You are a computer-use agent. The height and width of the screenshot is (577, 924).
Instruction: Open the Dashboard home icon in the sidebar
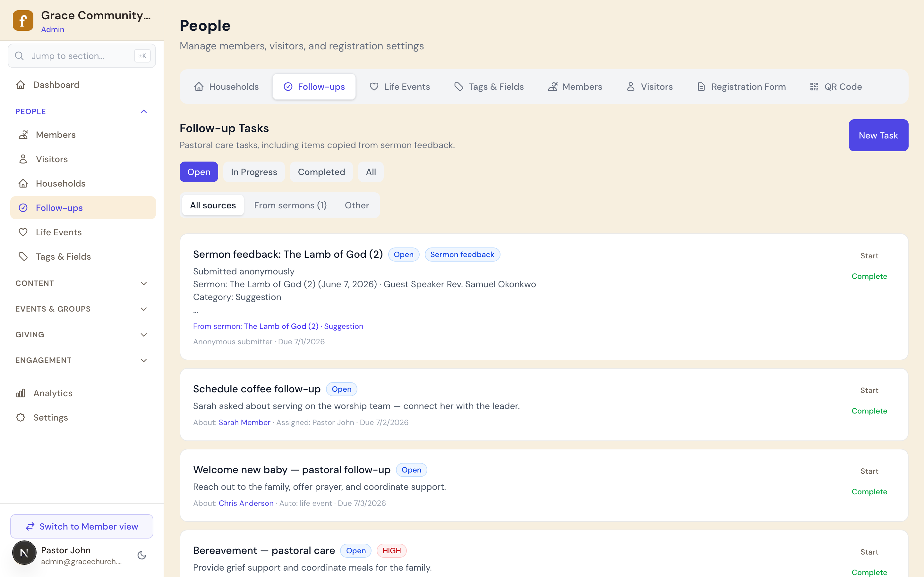pos(21,85)
